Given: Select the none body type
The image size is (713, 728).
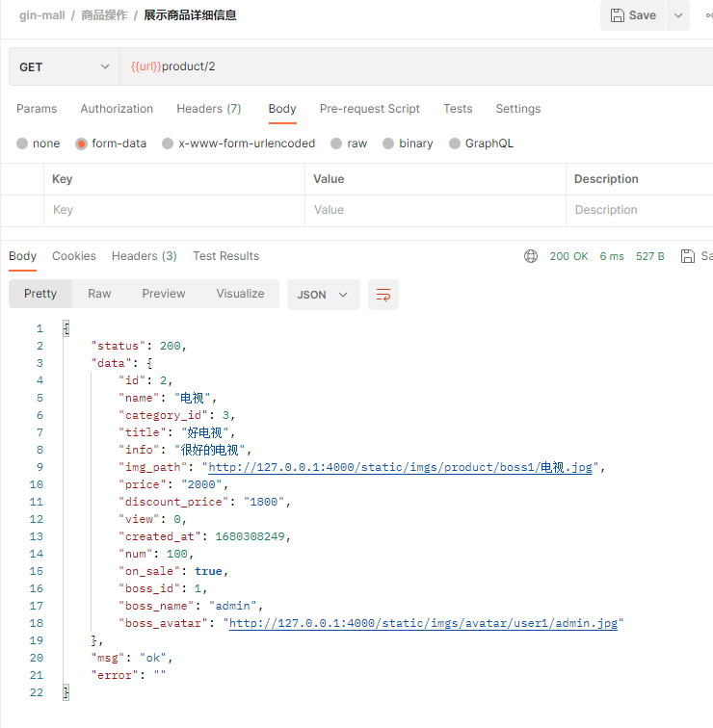Looking at the screenshot, I should click(38, 143).
